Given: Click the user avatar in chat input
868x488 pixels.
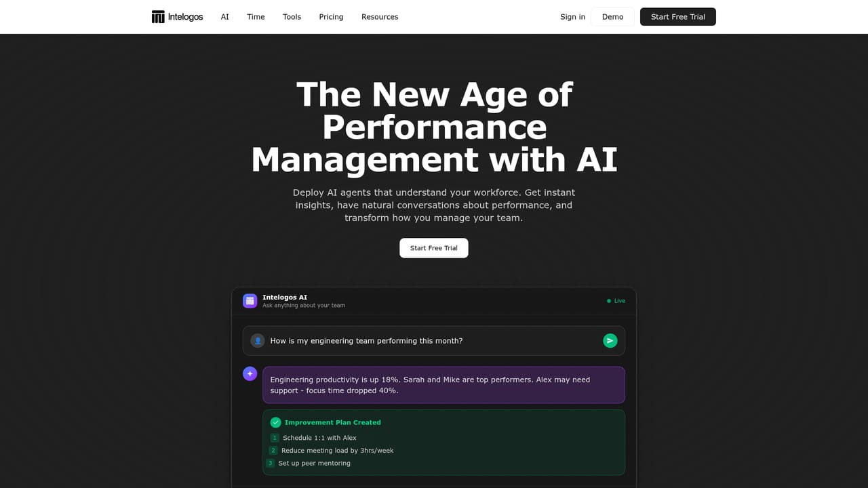Looking at the screenshot, I should [x=258, y=341].
